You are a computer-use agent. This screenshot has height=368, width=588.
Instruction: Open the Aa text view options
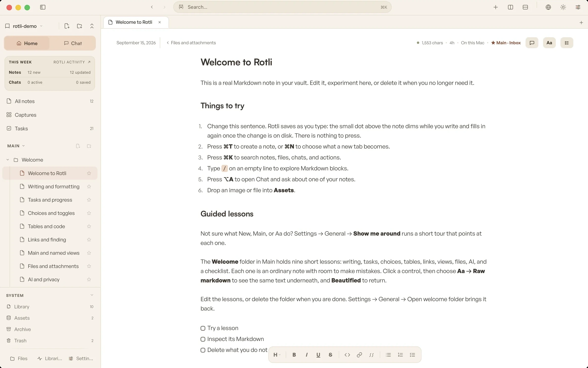click(549, 43)
